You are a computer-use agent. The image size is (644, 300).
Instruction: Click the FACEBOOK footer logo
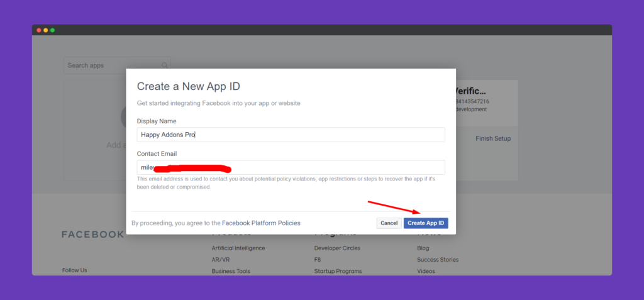[x=92, y=234]
